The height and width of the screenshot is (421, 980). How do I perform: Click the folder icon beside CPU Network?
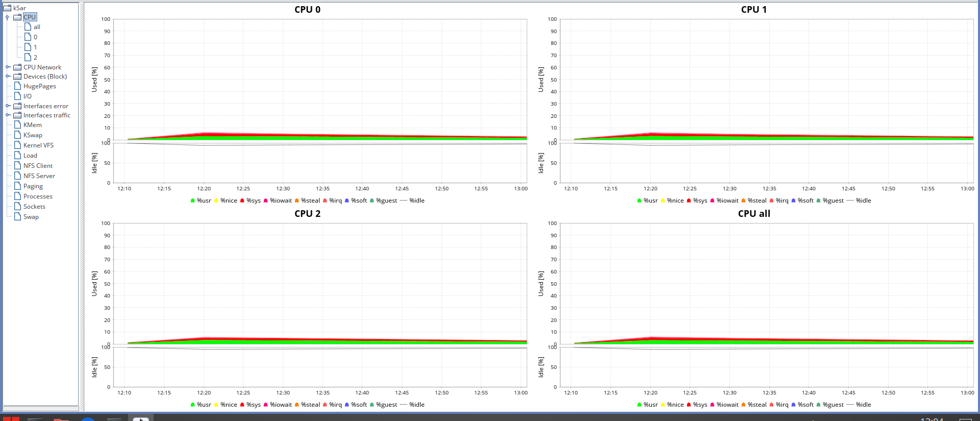tap(17, 67)
